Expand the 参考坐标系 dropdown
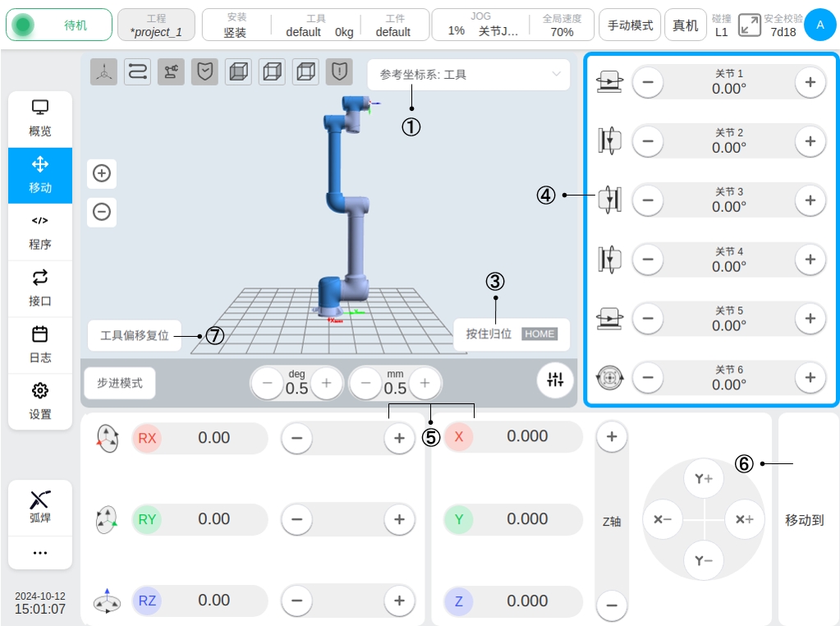Screen dimensions: 840x626 [x=468, y=75]
